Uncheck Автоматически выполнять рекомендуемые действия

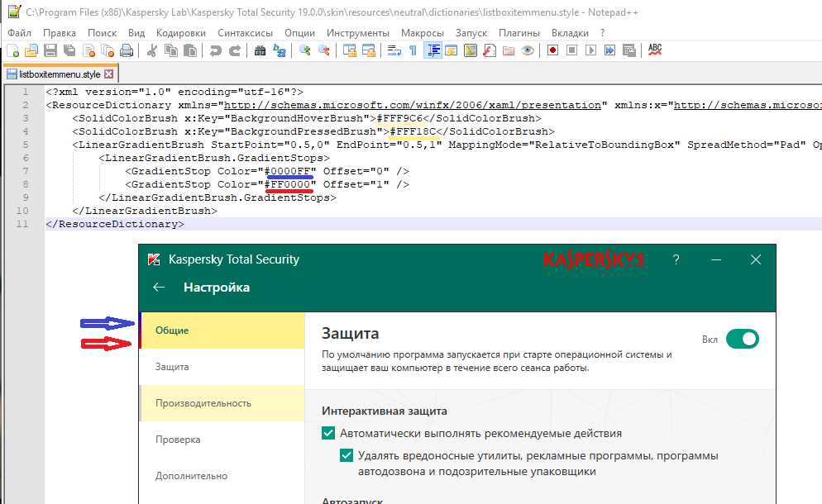tap(328, 433)
